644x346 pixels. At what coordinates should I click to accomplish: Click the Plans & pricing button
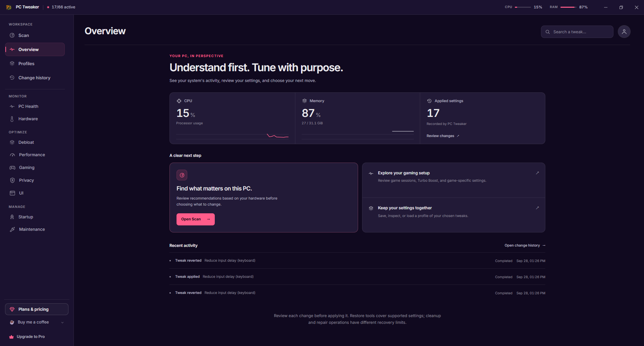click(x=37, y=309)
